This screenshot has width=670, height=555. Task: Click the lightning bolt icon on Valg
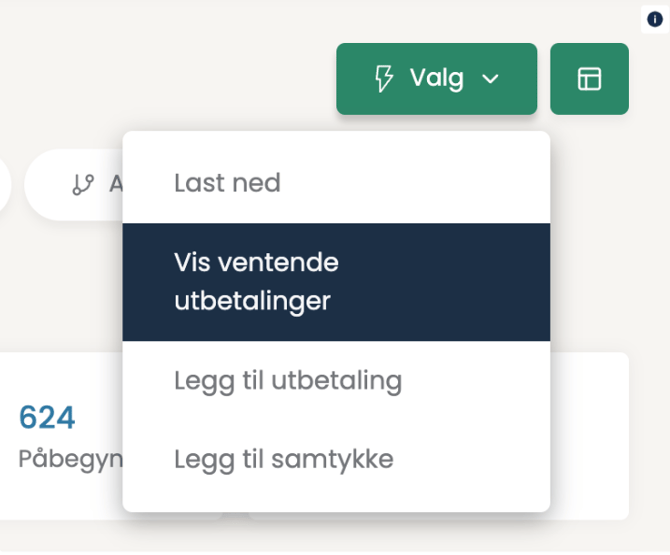click(384, 79)
